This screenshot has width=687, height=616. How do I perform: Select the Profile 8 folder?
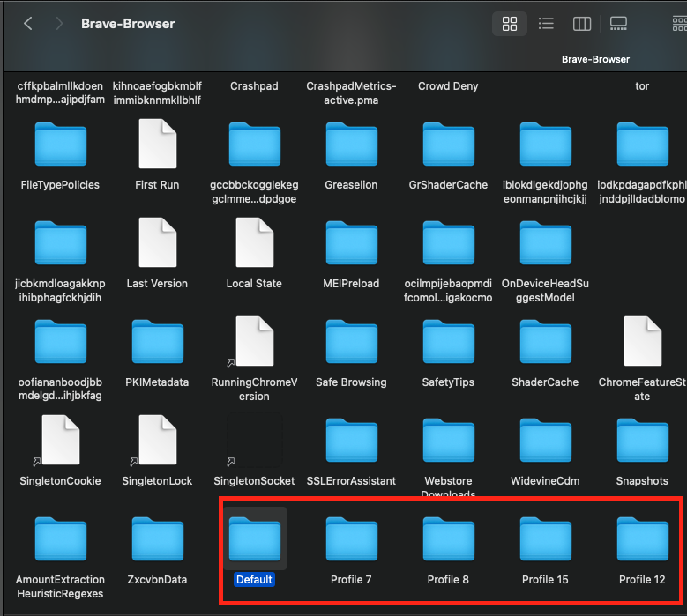click(448, 539)
